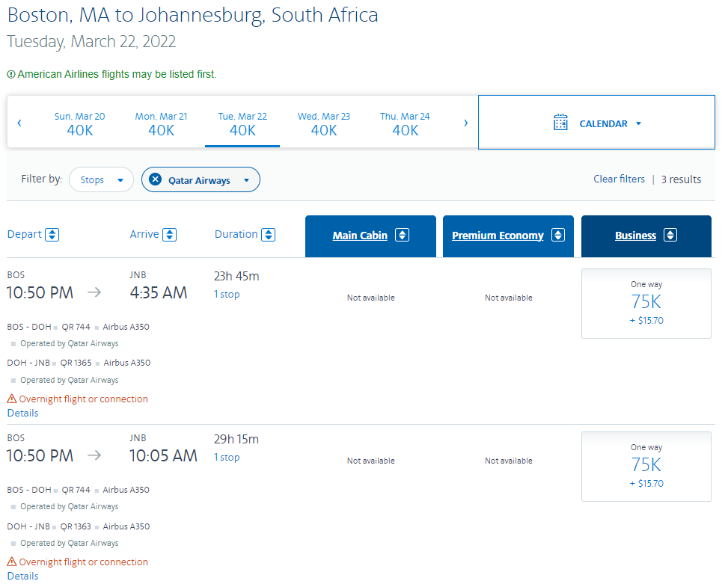728x584 pixels.
Task: Click the Clear filters link
Action: (619, 179)
